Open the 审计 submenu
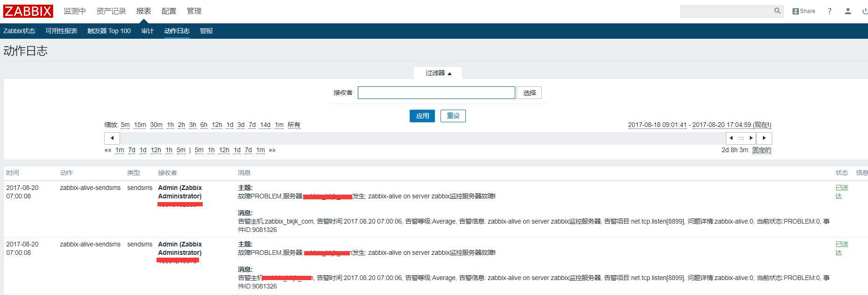 tap(147, 31)
